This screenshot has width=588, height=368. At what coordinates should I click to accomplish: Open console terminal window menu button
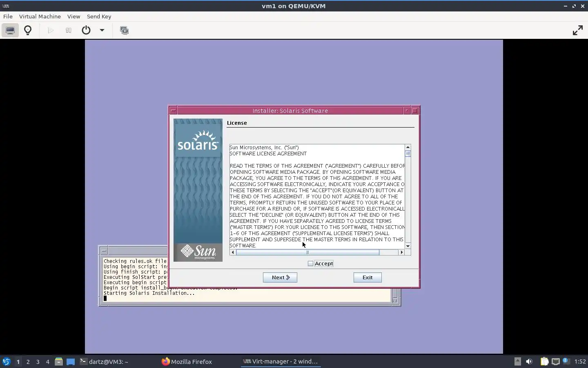pyautogui.click(x=104, y=251)
